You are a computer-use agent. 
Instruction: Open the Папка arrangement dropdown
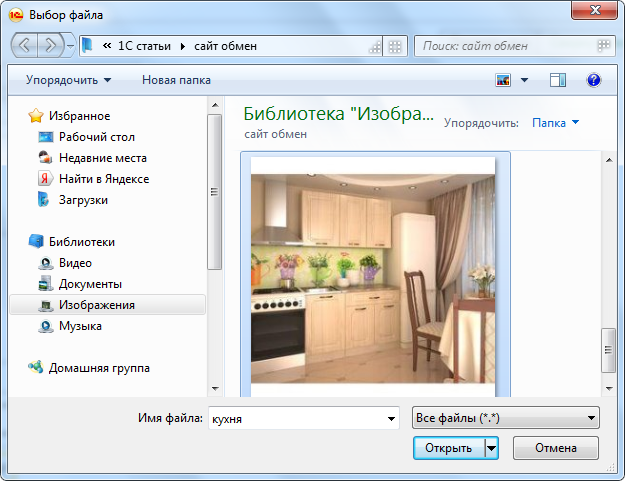coord(555,123)
